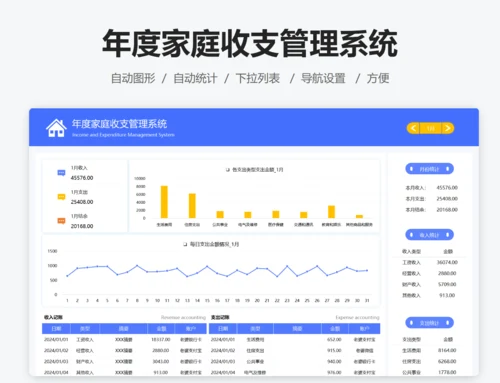
Task: Click the orange chat icon beside 1月结余
Action: (61, 221)
